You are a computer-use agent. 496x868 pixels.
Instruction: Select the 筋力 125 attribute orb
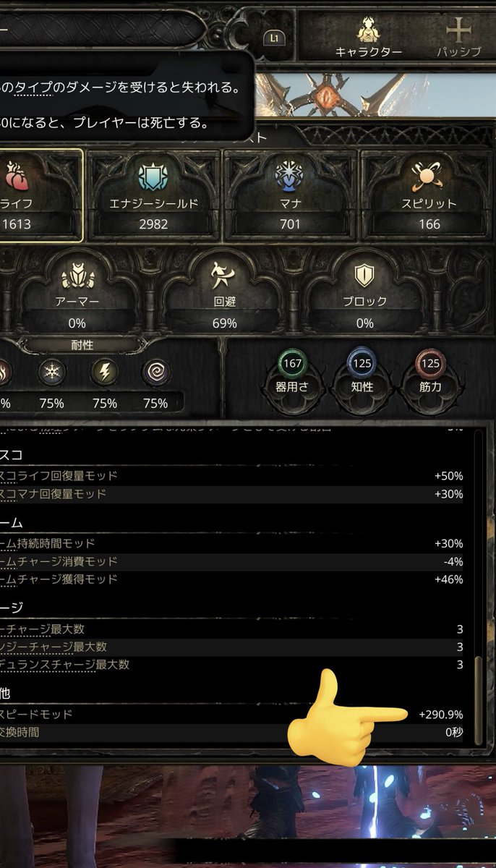(430, 364)
